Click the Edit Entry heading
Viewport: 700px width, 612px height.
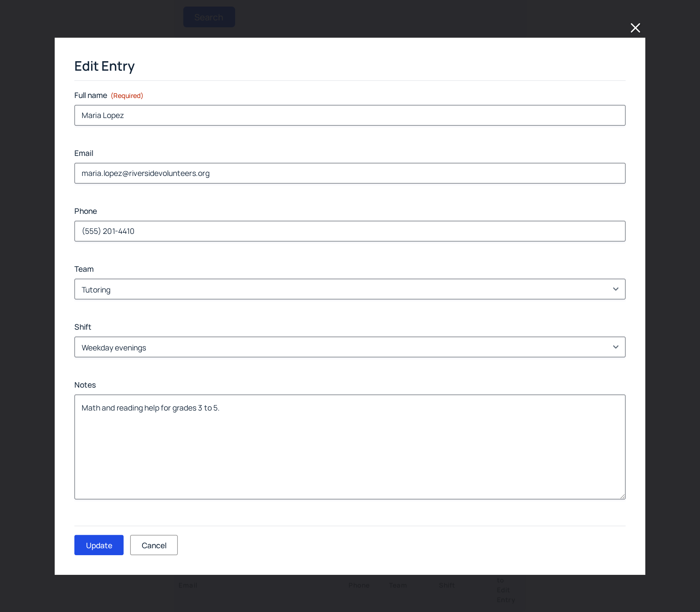(105, 66)
